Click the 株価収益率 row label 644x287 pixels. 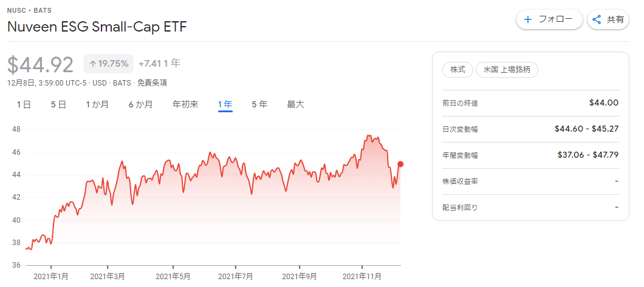click(460, 181)
